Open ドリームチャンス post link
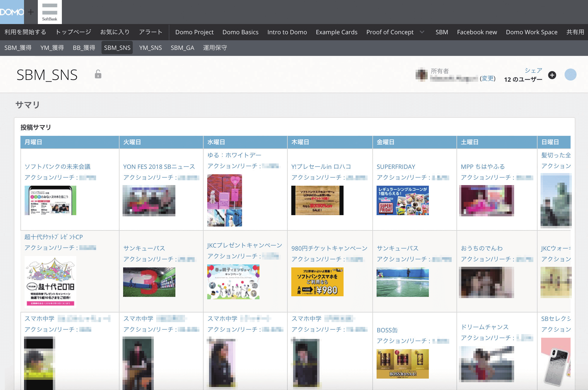 tap(485, 327)
